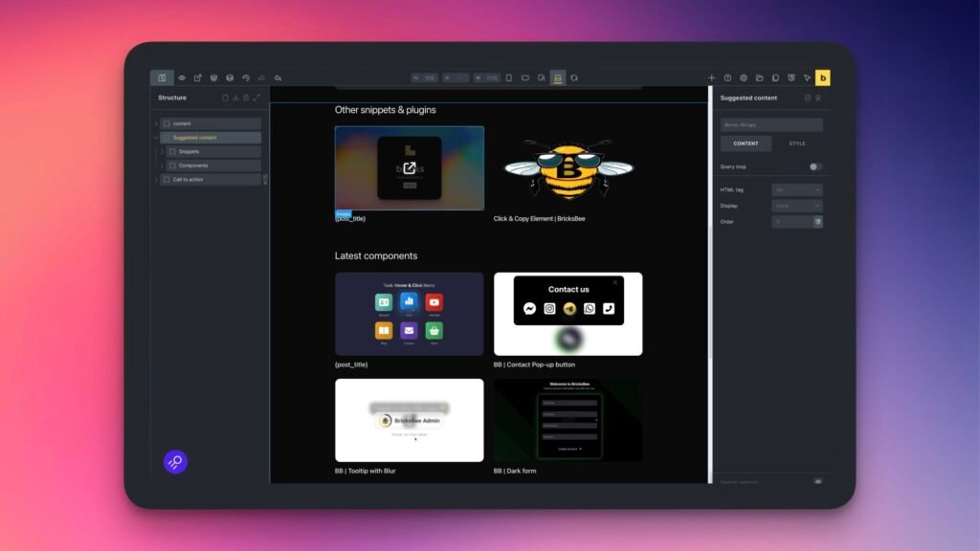Expand the 'content' structure item
Viewport: 980px width, 551px height.
click(156, 123)
